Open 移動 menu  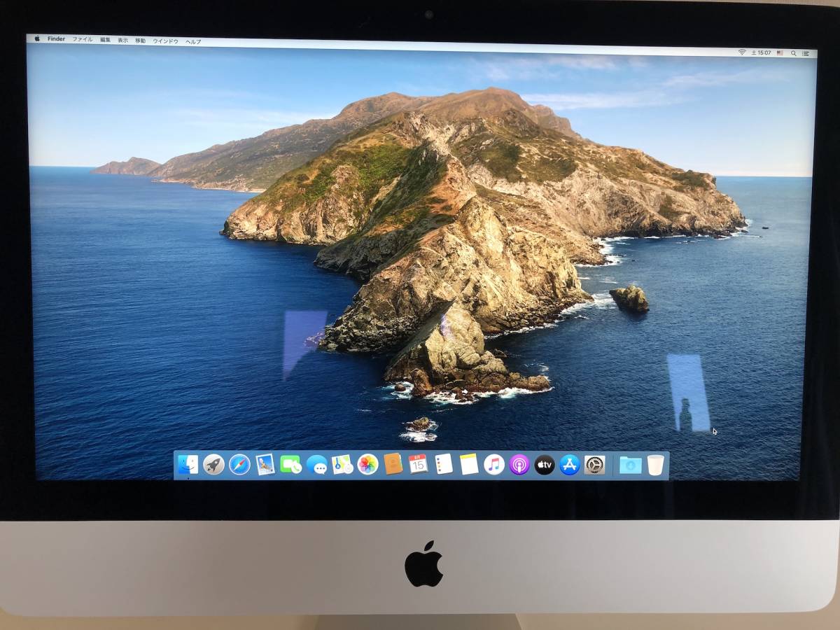point(141,41)
